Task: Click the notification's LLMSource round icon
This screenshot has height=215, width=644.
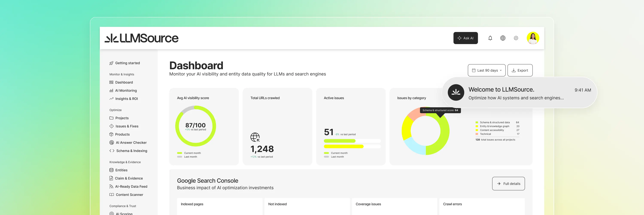Action: point(456,93)
